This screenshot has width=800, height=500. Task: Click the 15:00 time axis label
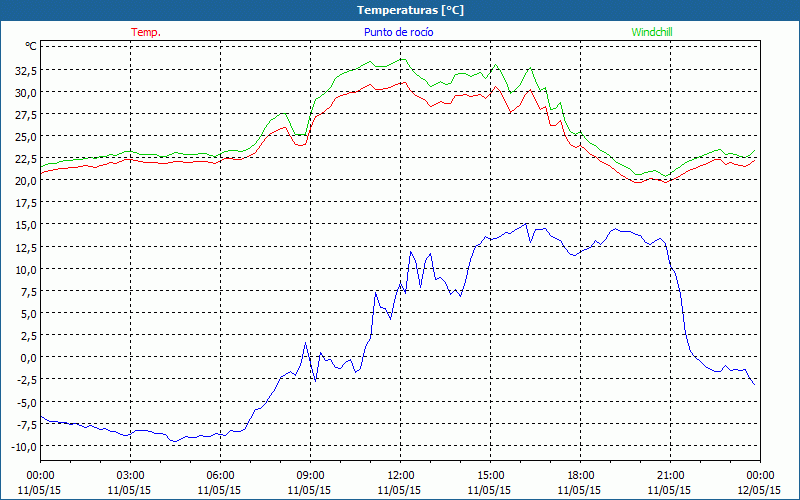(x=490, y=475)
